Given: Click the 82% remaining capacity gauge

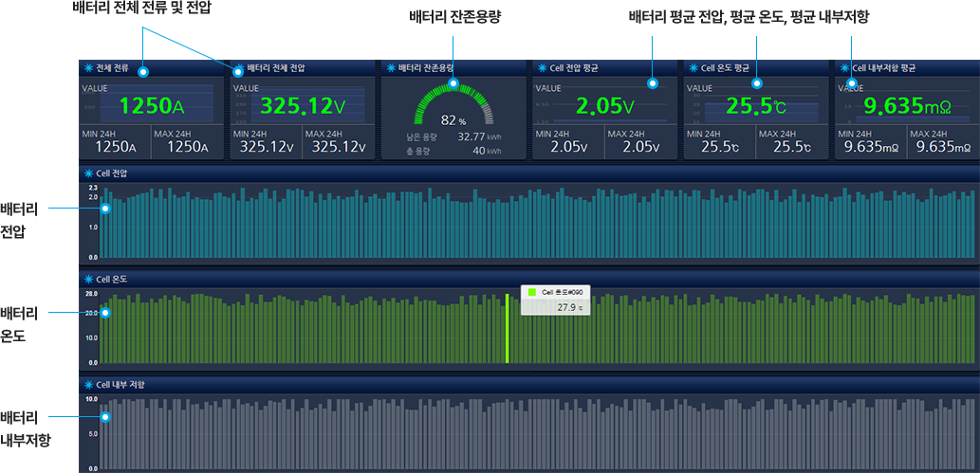Looking at the screenshot, I should tap(453, 104).
